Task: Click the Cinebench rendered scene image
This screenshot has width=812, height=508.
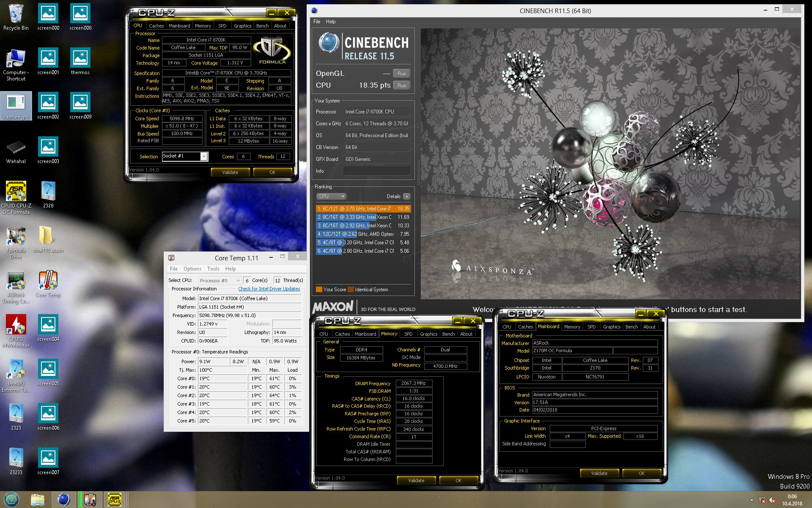Action: pyautogui.click(x=610, y=164)
